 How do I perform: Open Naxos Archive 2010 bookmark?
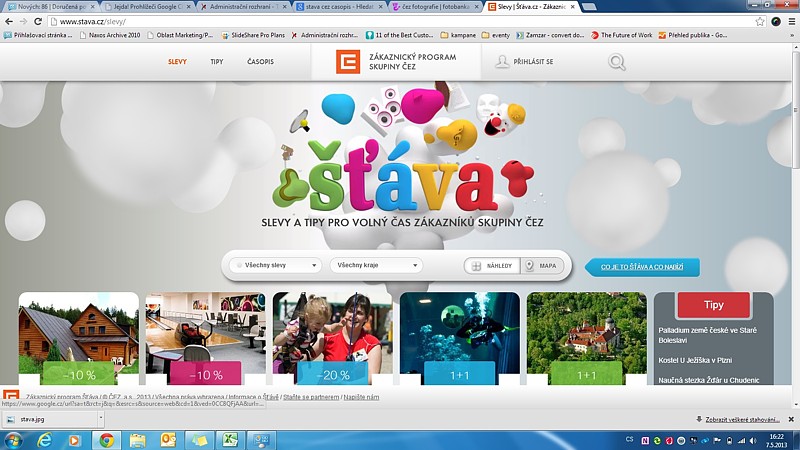pos(110,35)
